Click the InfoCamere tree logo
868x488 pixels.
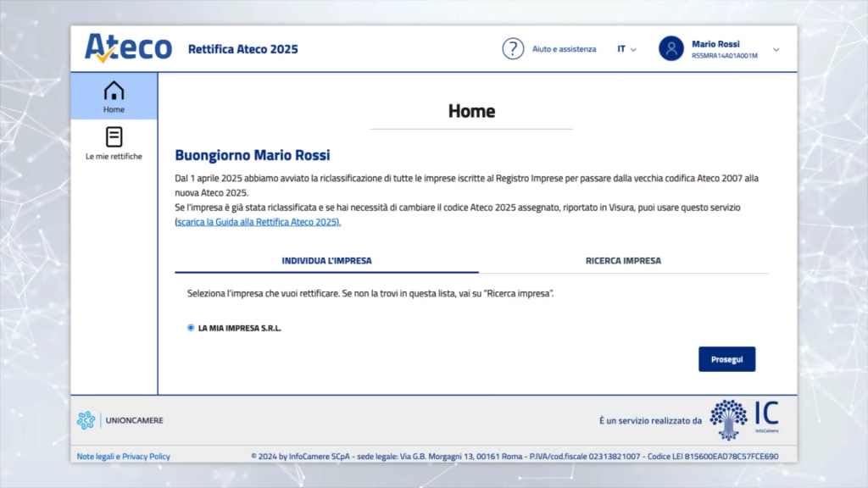click(x=729, y=419)
